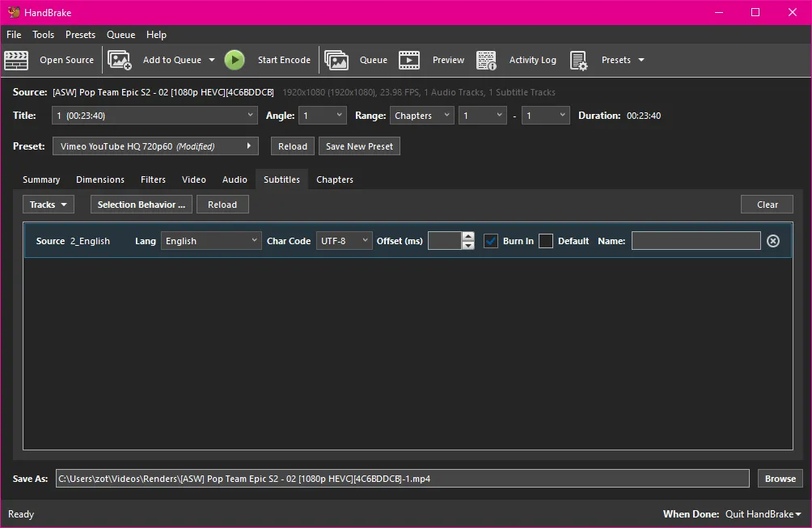This screenshot has width=812, height=528.
Task: Open a video source file
Action: coord(57,60)
